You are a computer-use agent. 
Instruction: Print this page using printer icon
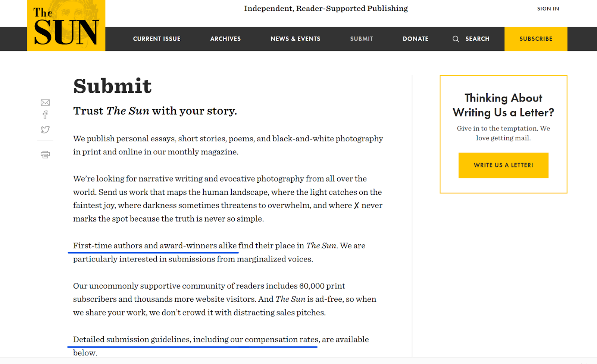click(45, 154)
